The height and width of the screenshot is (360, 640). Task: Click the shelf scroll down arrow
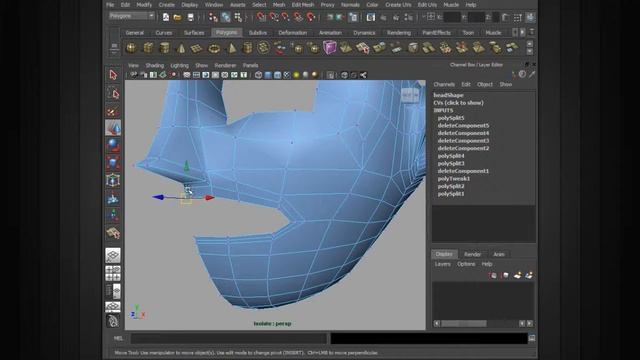tap(530, 52)
